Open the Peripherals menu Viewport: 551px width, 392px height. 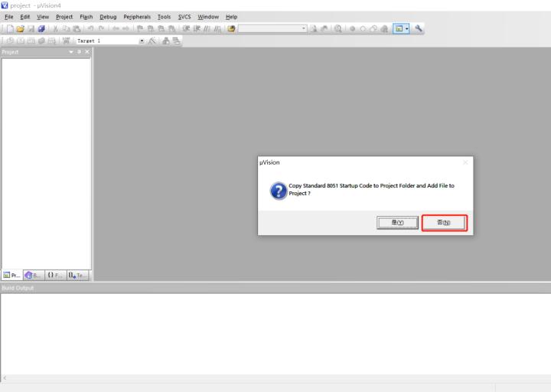(x=137, y=17)
